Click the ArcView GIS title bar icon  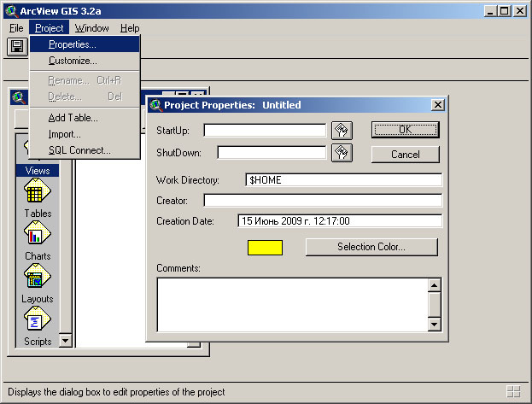[x=12, y=11]
